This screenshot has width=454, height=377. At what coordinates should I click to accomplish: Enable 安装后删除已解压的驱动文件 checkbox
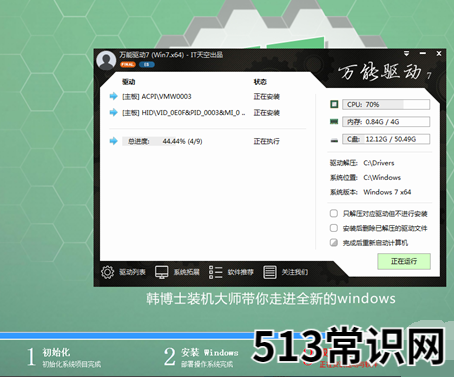[x=334, y=228]
